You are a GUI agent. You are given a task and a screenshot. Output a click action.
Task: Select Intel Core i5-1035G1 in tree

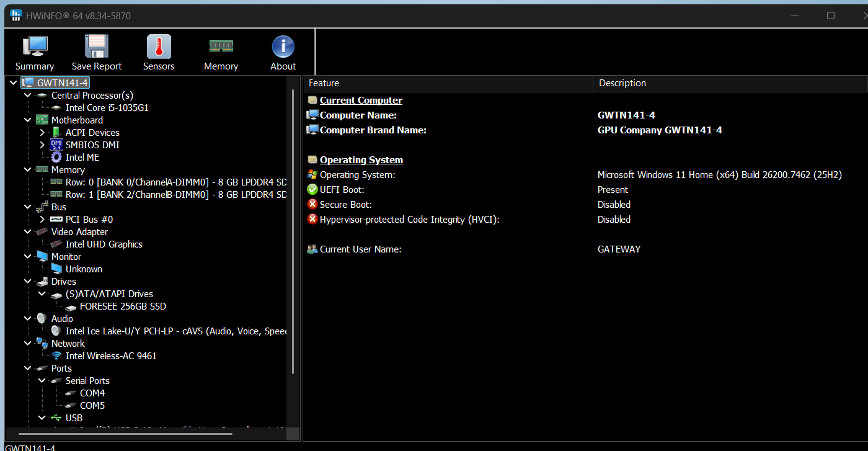click(x=107, y=107)
